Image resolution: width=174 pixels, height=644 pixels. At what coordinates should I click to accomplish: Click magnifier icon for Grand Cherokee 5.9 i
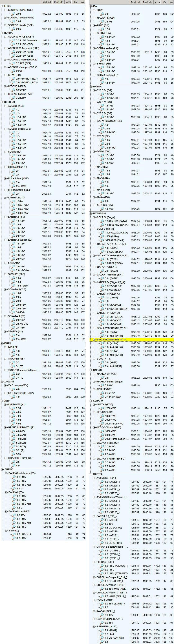(x=13, y=454)
